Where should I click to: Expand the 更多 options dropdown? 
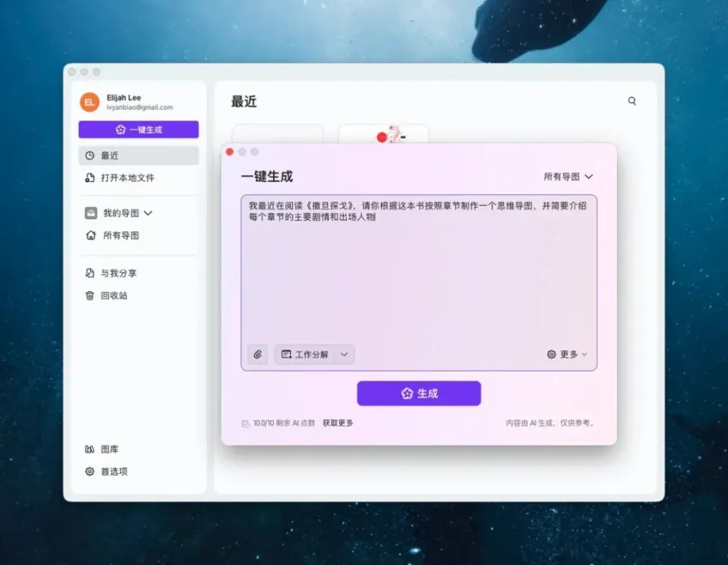click(x=567, y=354)
